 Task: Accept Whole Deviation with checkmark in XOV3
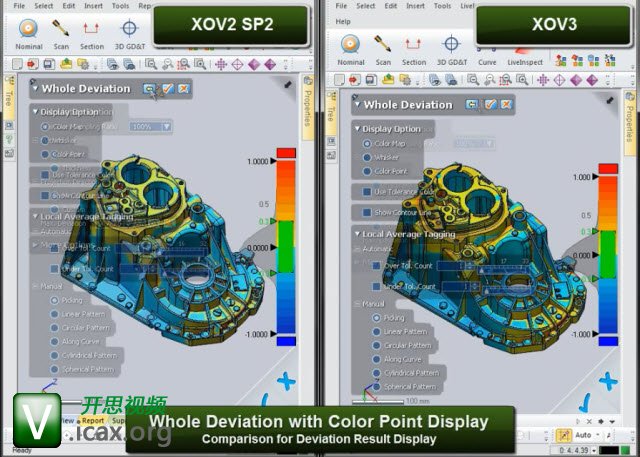[490, 104]
